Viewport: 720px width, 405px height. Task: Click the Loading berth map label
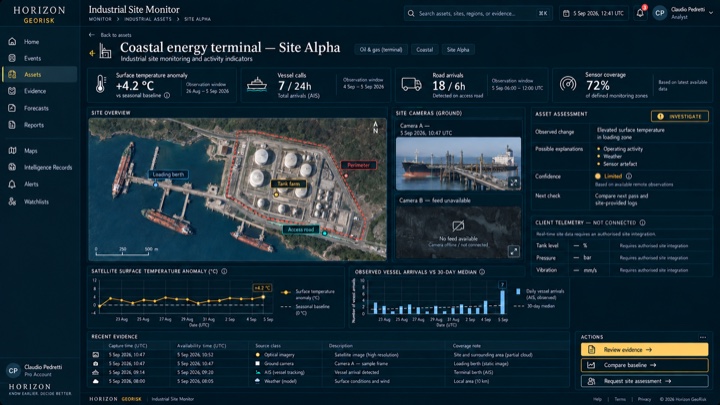168,174
